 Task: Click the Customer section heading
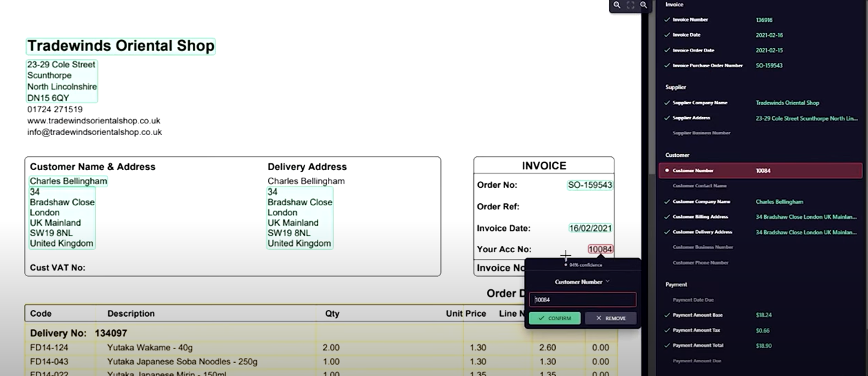pyautogui.click(x=677, y=155)
